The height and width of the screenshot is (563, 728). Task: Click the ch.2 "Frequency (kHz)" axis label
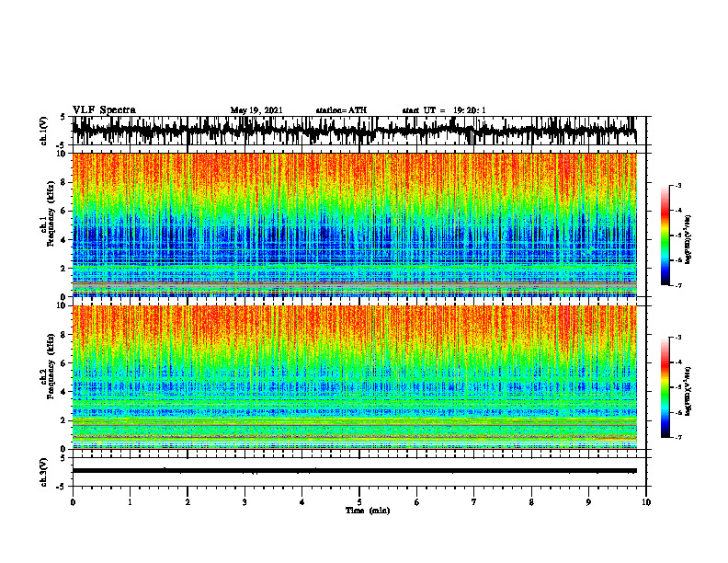pyautogui.click(x=51, y=366)
